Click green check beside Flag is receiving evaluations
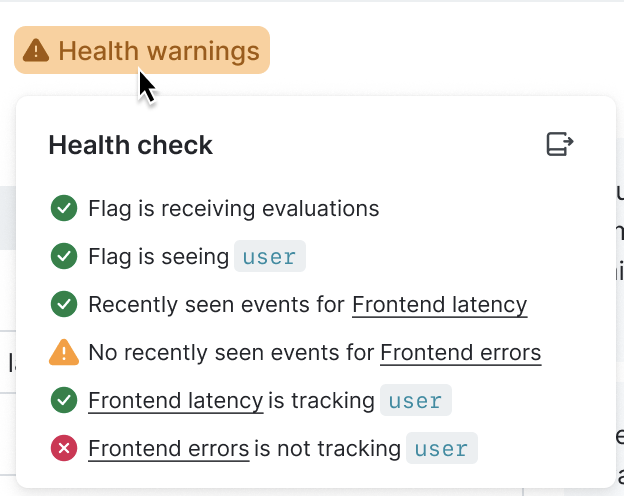The image size is (624, 496). [64, 209]
